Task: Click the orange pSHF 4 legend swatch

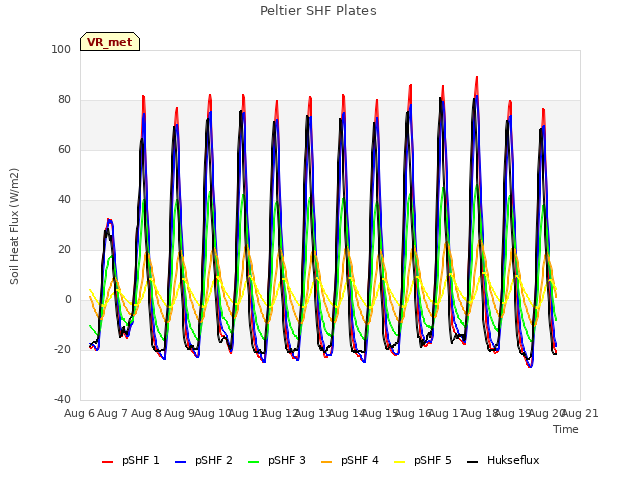Action: tap(327, 462)
